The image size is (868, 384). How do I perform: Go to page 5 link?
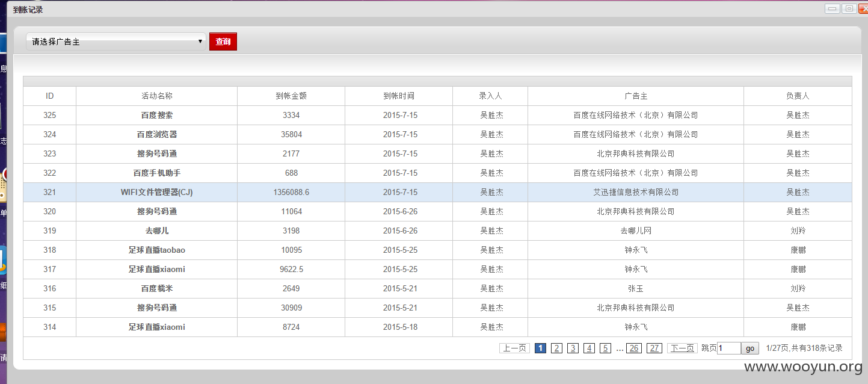click(x=605, y=348)
